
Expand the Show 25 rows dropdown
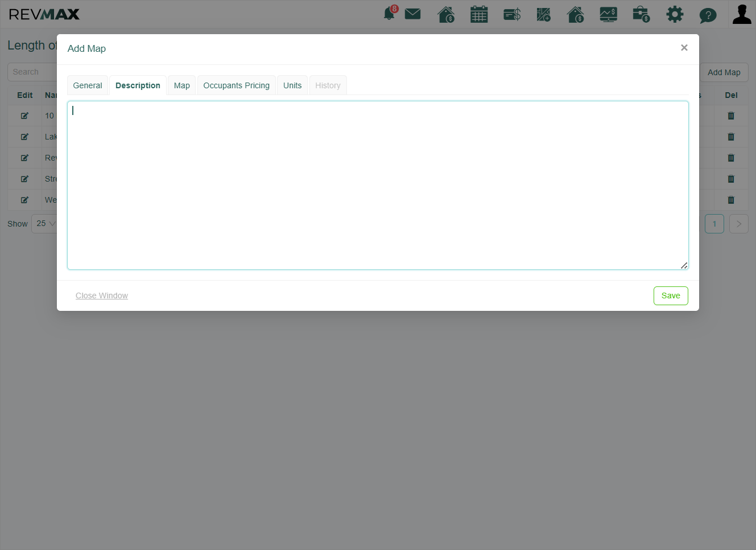(44, 224)
